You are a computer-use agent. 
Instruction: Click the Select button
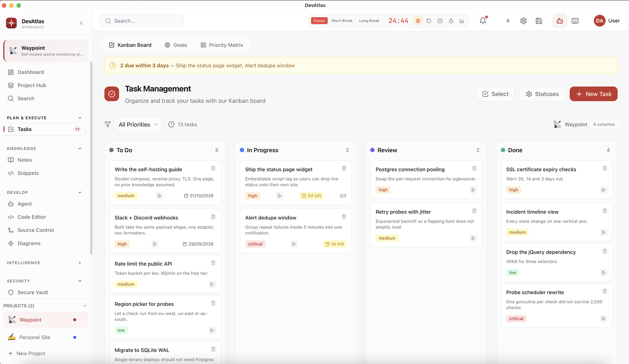point(495,94)
